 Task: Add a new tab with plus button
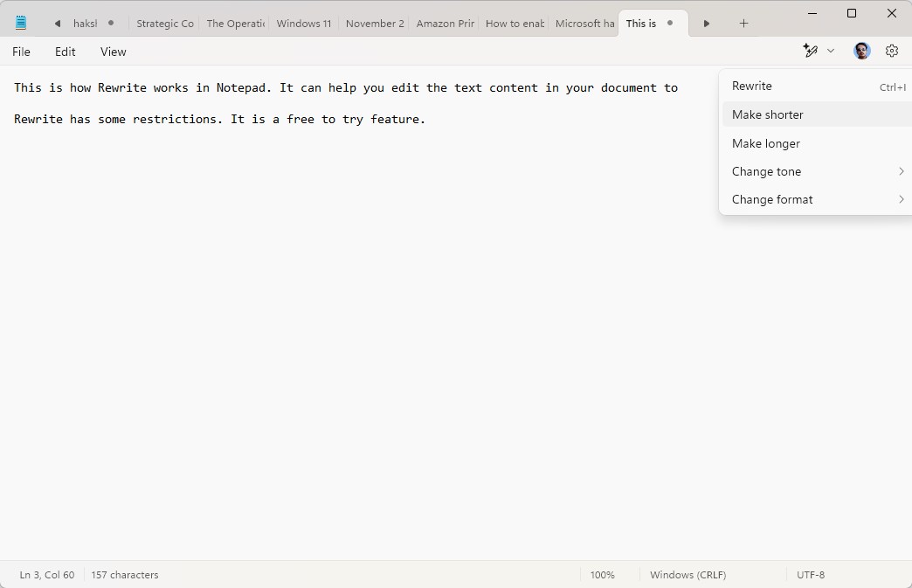743,24
